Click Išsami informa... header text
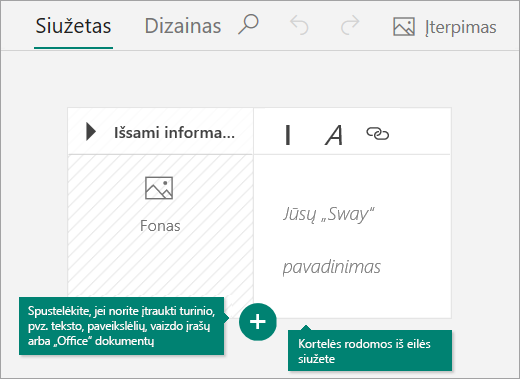520x379 pixels. pos(174,133)
